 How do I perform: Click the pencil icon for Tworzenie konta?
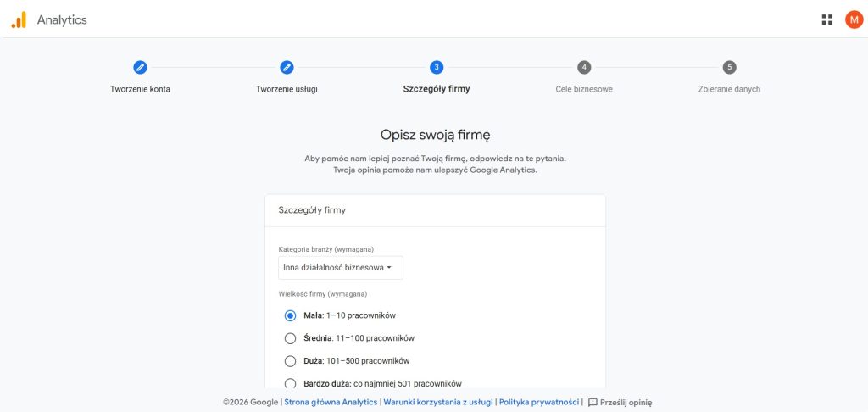click(x=140, y=68)
